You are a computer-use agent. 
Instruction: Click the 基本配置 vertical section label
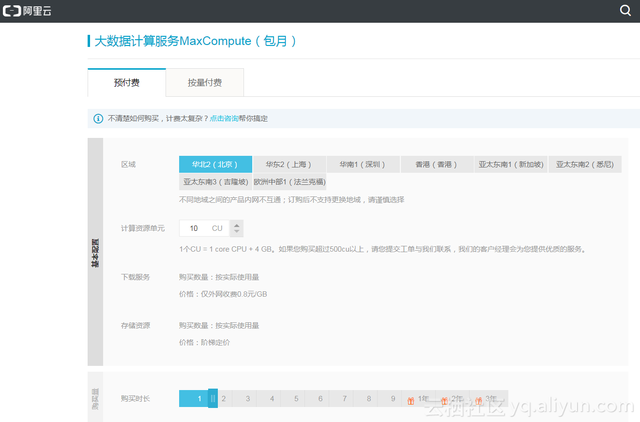coord(95,253)
